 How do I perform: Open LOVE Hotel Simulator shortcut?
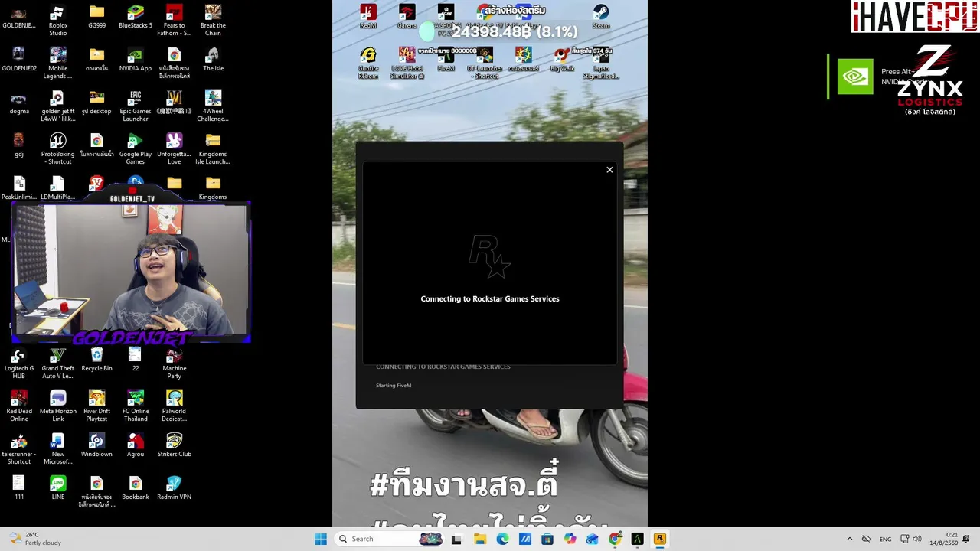click(x=407, y=64)
